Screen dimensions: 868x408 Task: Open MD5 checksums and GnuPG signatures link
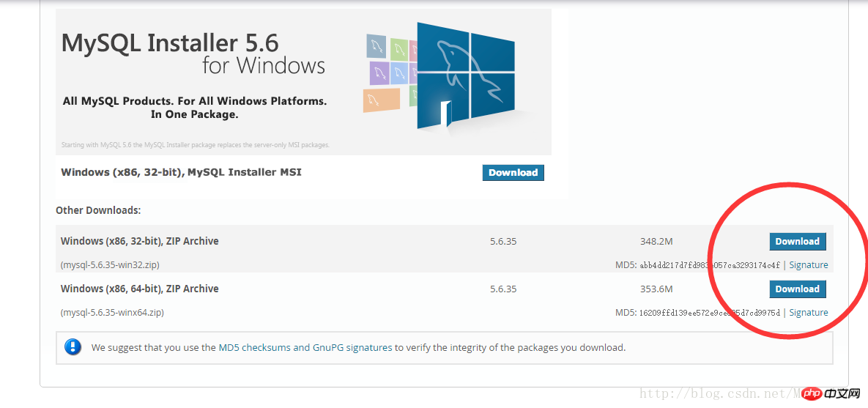coord(305,348)
